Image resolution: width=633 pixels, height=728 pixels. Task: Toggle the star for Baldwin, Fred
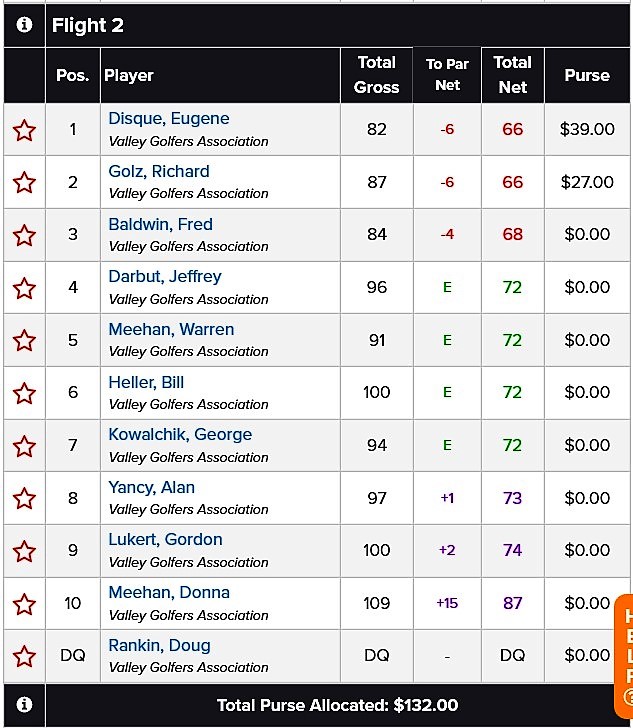pyautogui.click(x=24, y=235)
